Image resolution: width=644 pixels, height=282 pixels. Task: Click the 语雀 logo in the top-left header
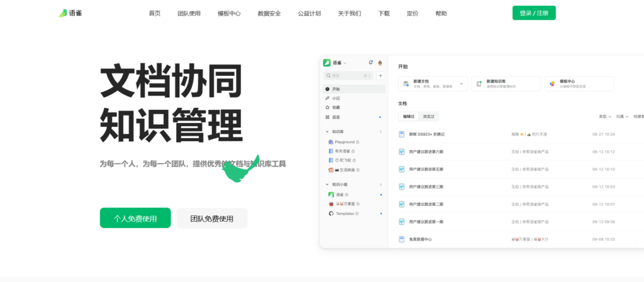coord(70,13)
